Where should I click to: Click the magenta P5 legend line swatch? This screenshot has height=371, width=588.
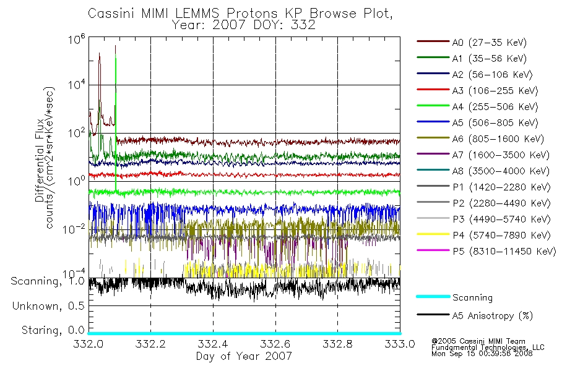click(433, 250)
